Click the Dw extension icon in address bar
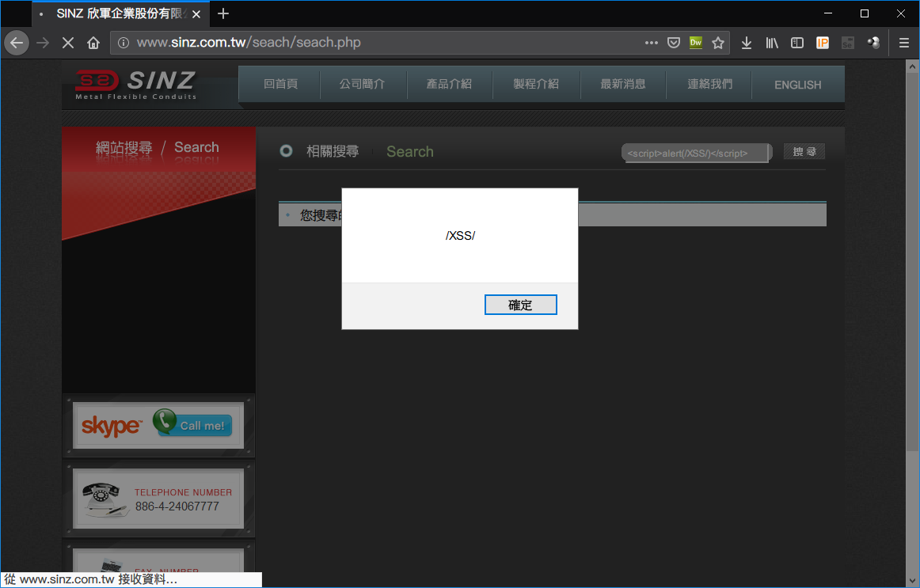 pyautogui.click(x=696, y=43)
